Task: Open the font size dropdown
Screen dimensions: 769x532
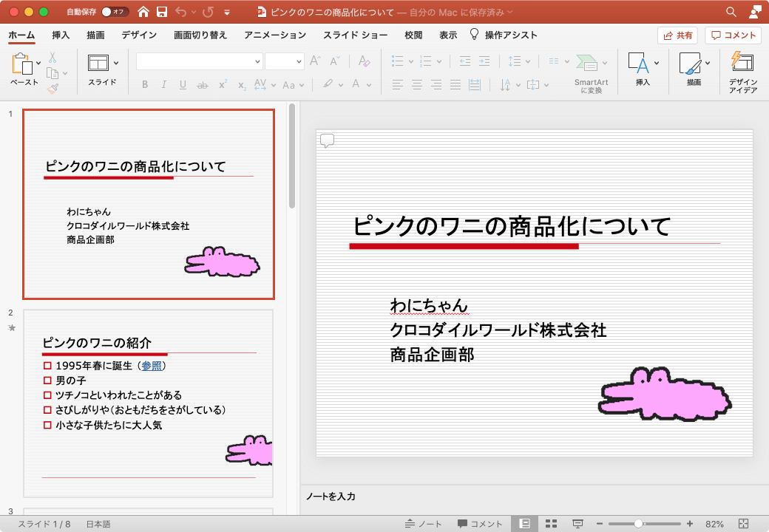Action: (x=299, y=62)
